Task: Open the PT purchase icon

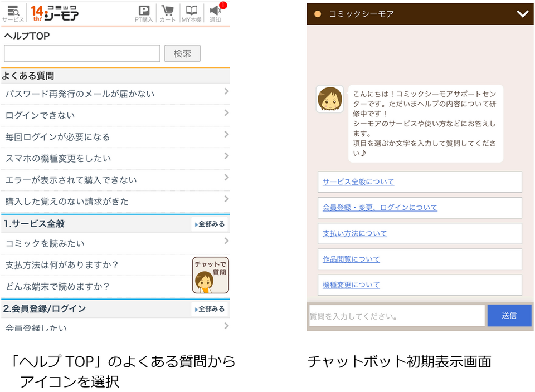Action: (x=144, y=12)
